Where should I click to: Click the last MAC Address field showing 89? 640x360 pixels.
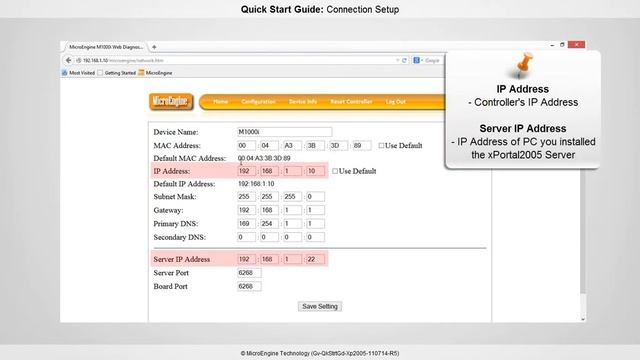(x=362, y=145)
